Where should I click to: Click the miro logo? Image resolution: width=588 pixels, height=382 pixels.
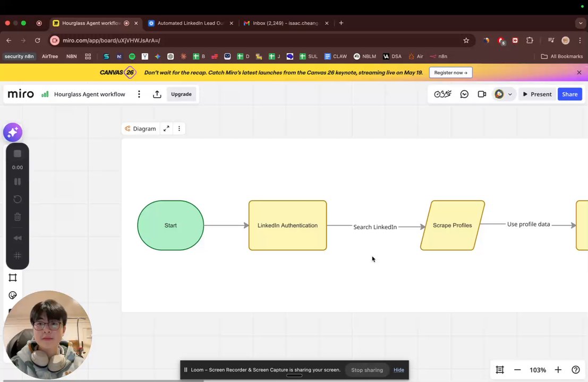click(x=21, y=93)
